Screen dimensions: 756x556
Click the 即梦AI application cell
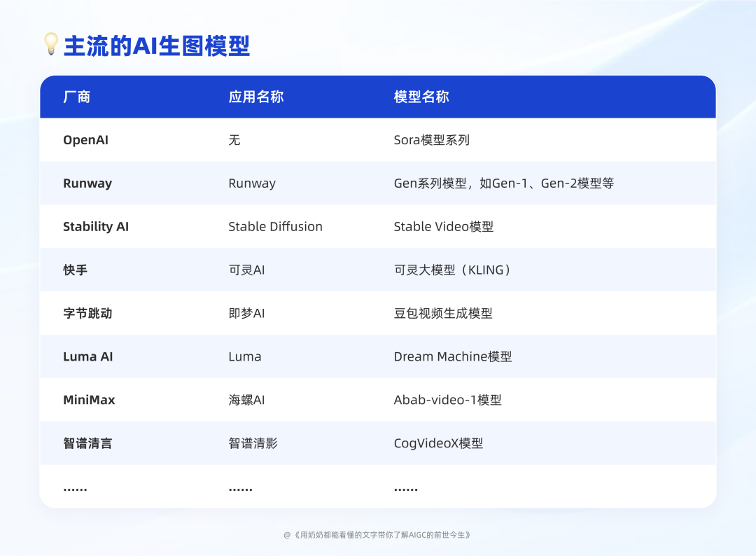coord(246,314)
